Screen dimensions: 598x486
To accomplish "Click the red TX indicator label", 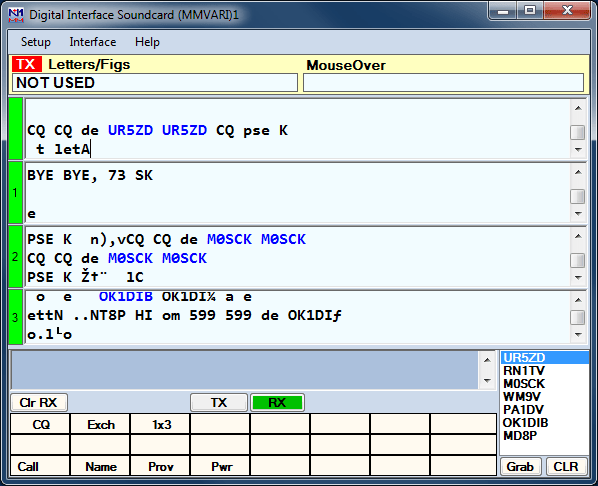I will pos(26,64).
